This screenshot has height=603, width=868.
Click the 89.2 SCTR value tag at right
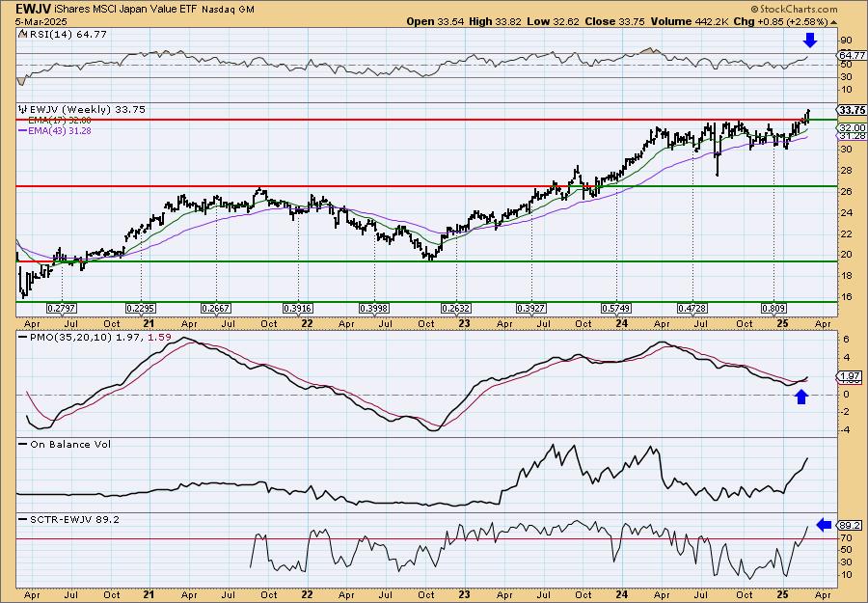coord(851,525)
